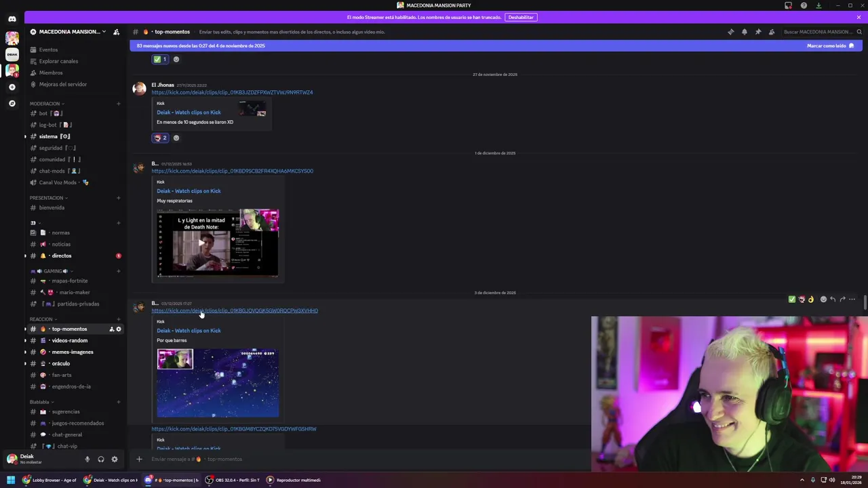Collapse the GAMING category

(51, 271)
